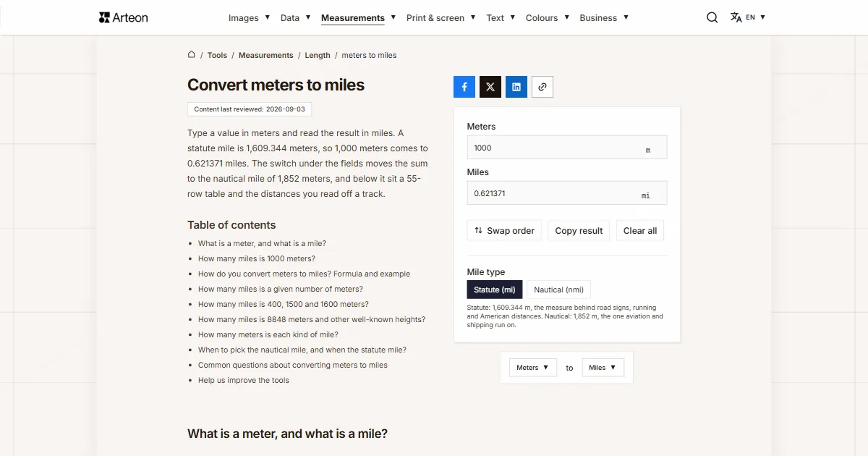The width and height of the screenshot is (868, 456).
Task: Expand the Business menu
Action: pyautogui.click(x=604, y=17)
